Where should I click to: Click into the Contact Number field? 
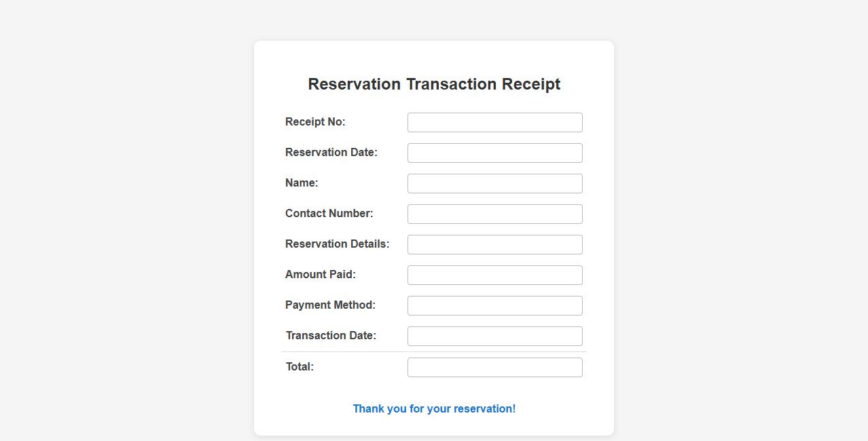coord(494,214)
